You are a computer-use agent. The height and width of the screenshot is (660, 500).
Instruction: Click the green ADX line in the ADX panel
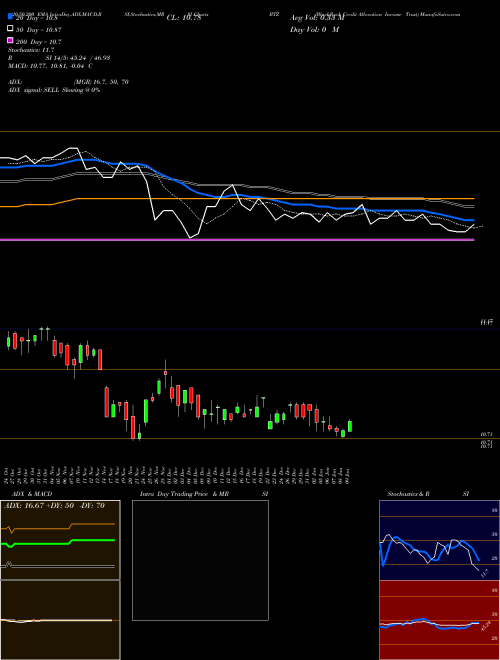click(58, 542)
